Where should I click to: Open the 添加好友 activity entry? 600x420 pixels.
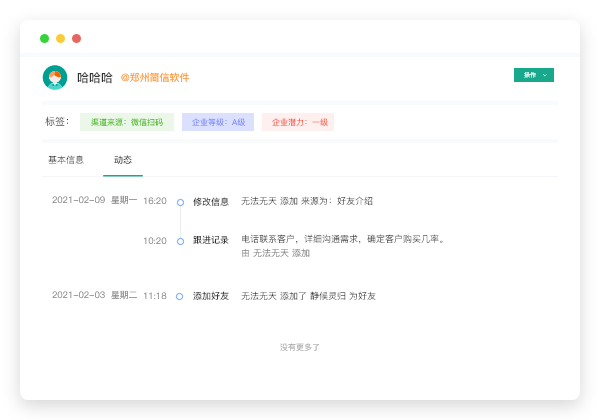(x=211, y=296)
